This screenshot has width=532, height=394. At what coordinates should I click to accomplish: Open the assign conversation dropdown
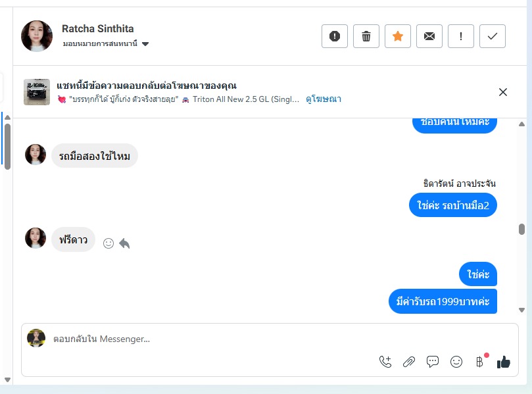tap(145, 44)
